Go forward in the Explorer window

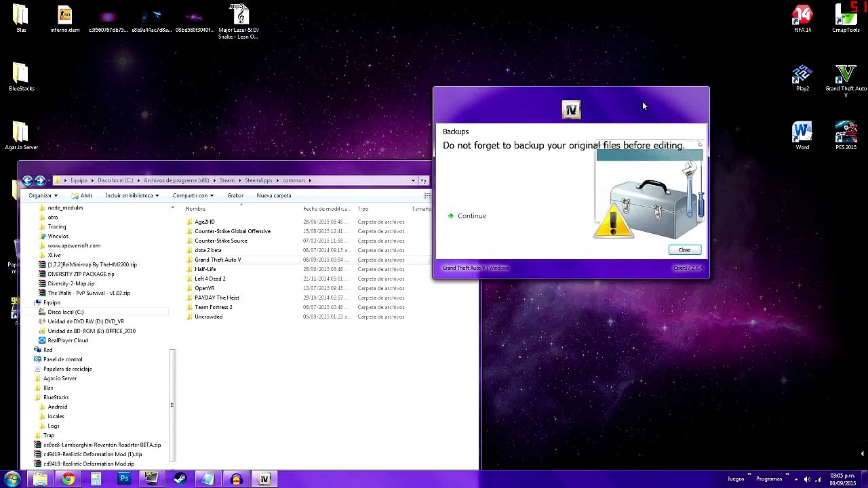coord(40,180)
